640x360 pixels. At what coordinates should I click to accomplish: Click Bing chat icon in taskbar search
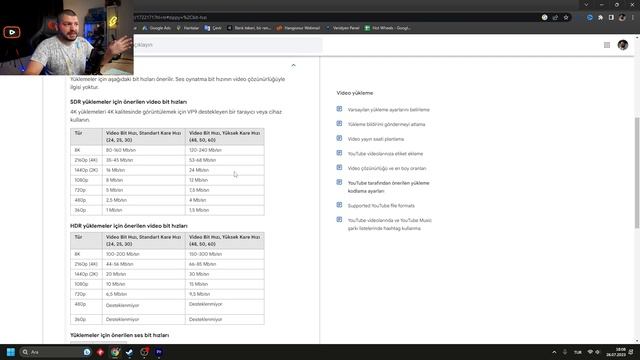[x=87, y=352]
